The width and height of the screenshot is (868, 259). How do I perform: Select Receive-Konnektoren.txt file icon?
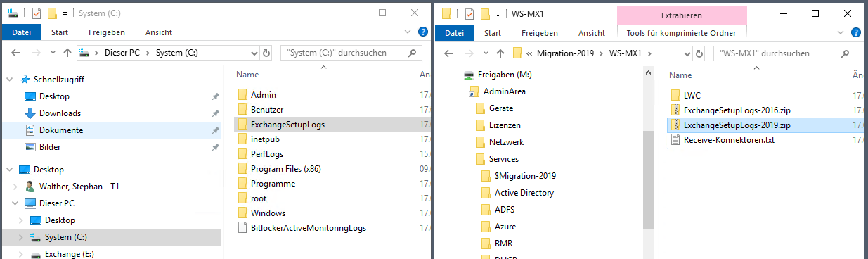pyautogui.click(x=675, y=139)
